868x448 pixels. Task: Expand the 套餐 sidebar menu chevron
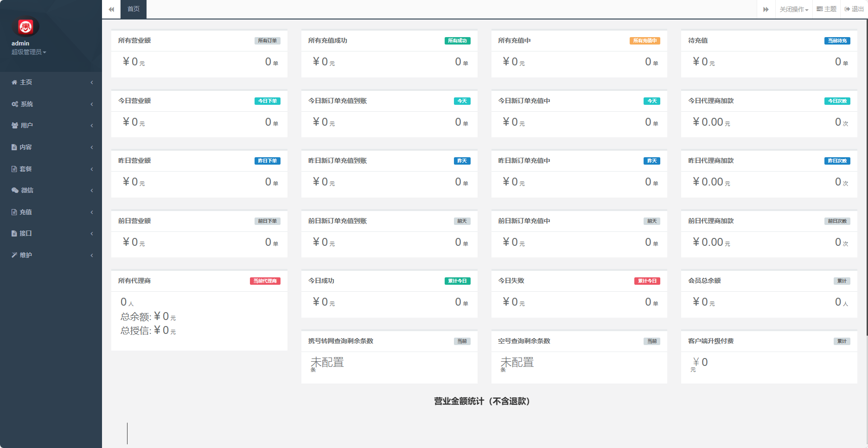[x=92, y=169]
